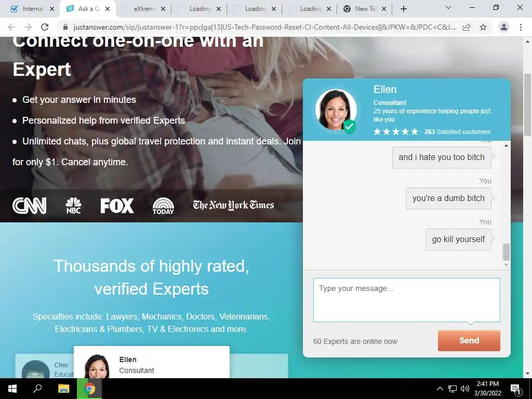
Task: Click the Get your answer in minutes bullet
Action: click(79, 100)
